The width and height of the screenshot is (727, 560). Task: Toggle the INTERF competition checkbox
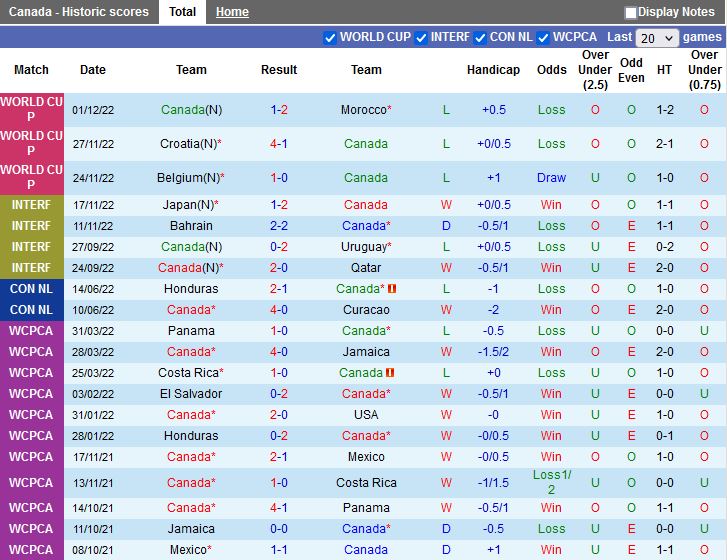pos(421,38)
